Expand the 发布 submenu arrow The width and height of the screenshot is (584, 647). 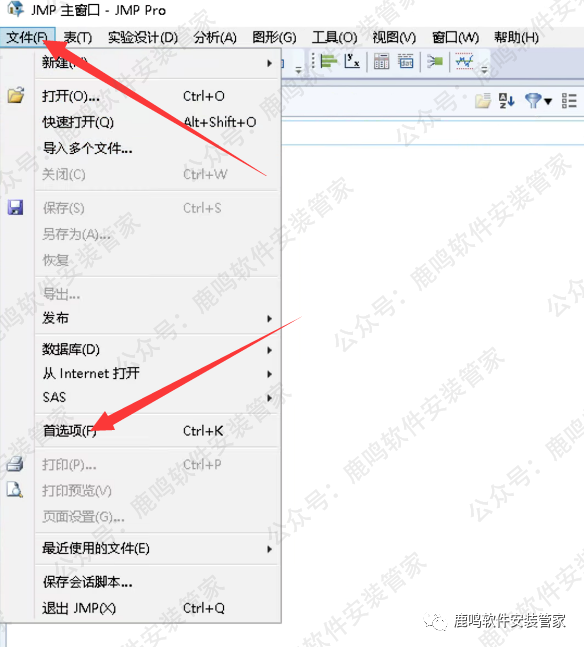269,319
